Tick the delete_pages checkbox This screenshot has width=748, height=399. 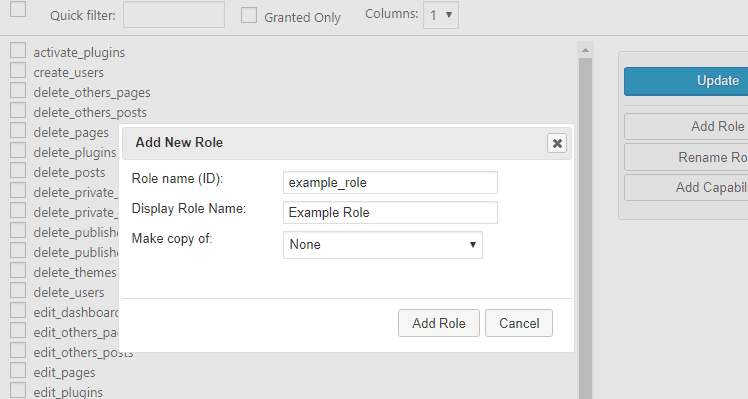[x=18, y=130]
